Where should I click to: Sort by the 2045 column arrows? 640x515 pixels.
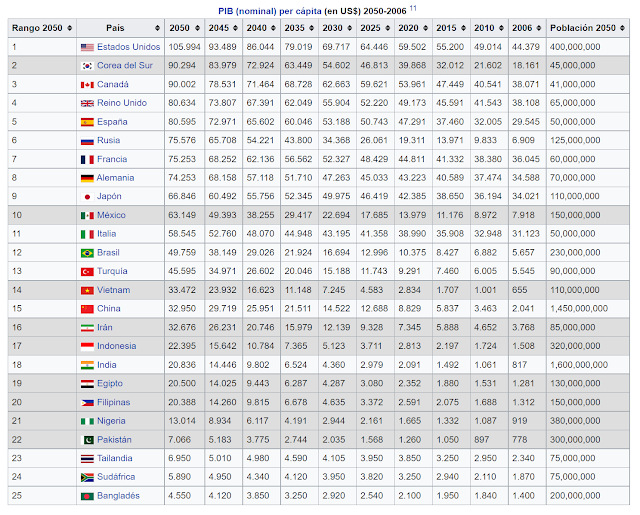point(235,28)
